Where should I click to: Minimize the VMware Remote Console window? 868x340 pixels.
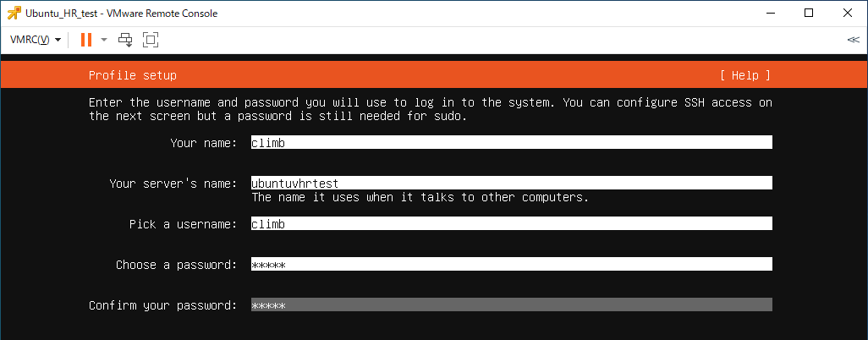coord(770,14)
